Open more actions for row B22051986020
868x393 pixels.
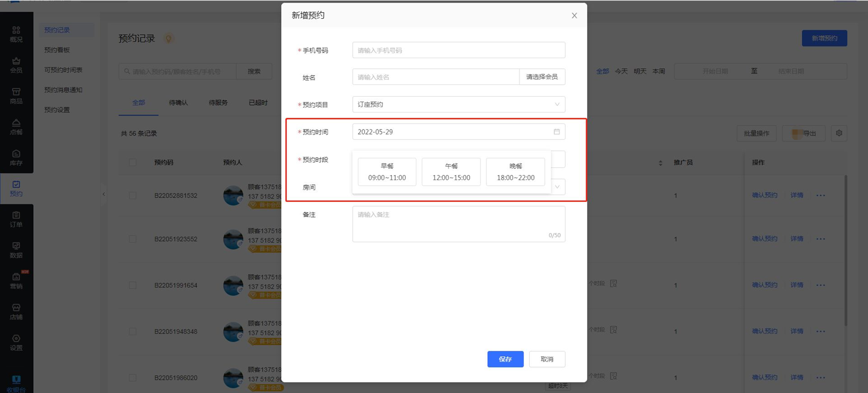[x=821, y=377]
